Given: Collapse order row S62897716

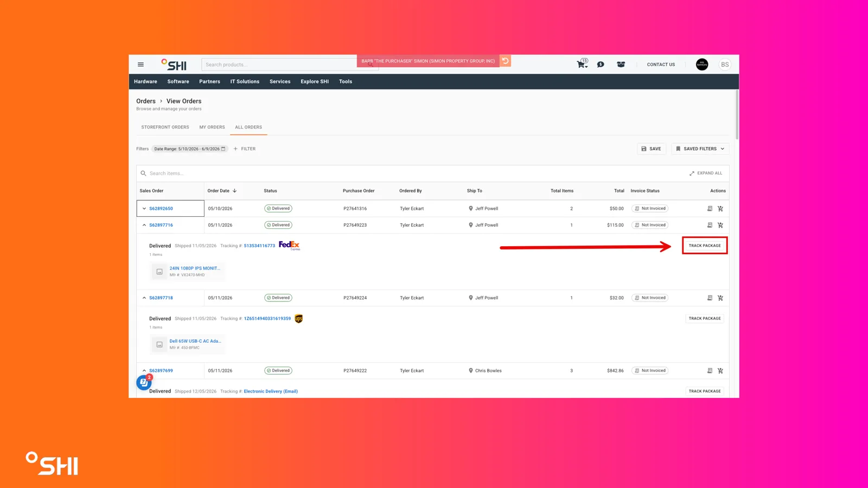Looking at the screenshot, I should coord(144,225).
